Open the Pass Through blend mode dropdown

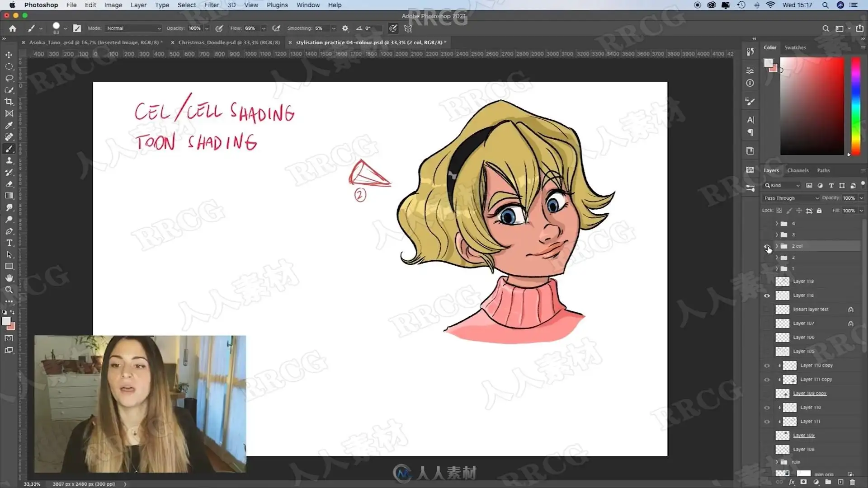click(x=791, y=198)
